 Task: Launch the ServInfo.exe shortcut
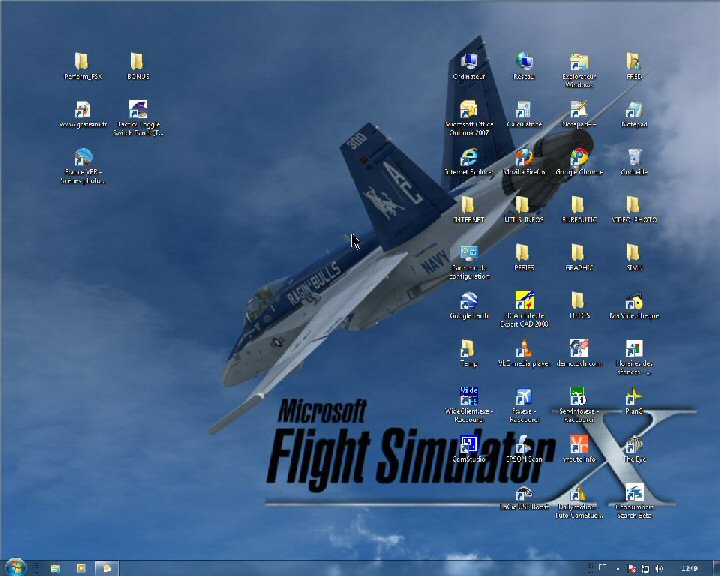(x=579, y=405)
